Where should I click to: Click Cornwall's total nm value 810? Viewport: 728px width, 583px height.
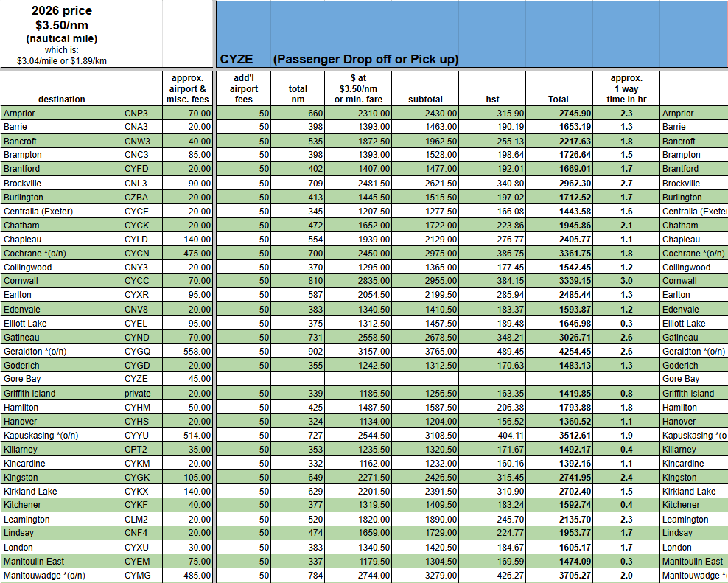(298, 281)
